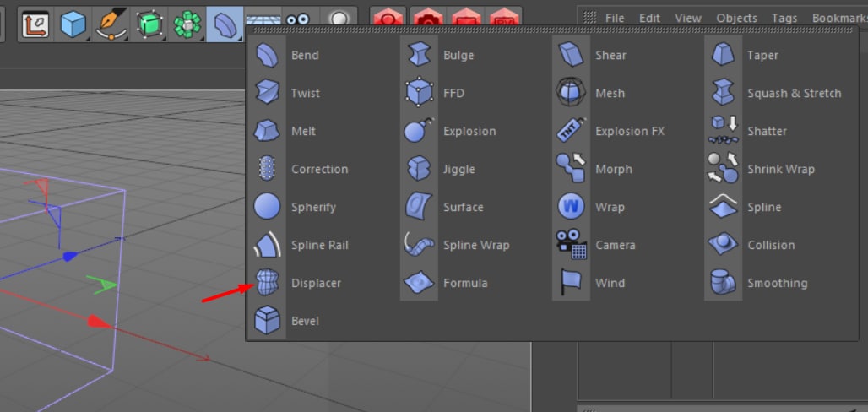Open the floor environment objects toolbar icon
868x412 pixels.
click(x=263, y=19)
